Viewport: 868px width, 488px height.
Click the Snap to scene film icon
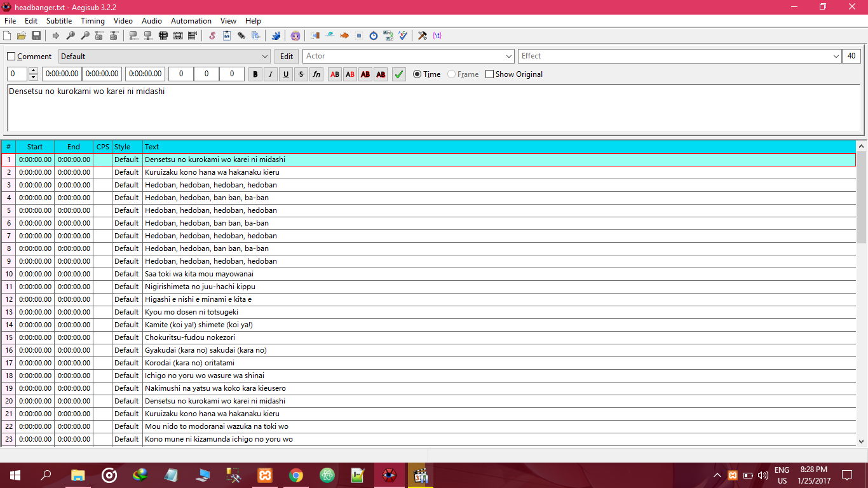[x=178, y=36]
